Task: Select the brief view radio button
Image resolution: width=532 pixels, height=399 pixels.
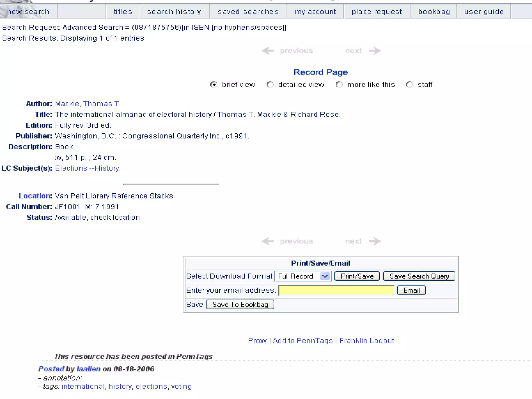Action: point(214,85)
